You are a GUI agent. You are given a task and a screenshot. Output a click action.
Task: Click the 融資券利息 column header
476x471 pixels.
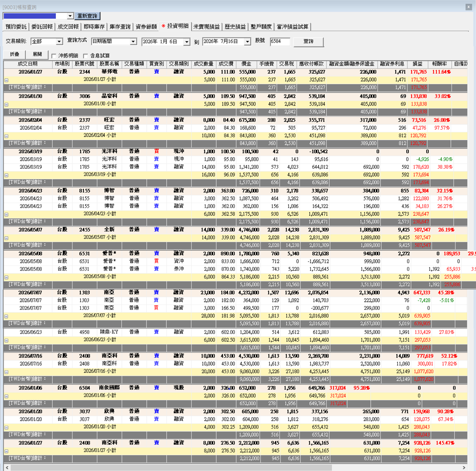[x=392, y=64]
